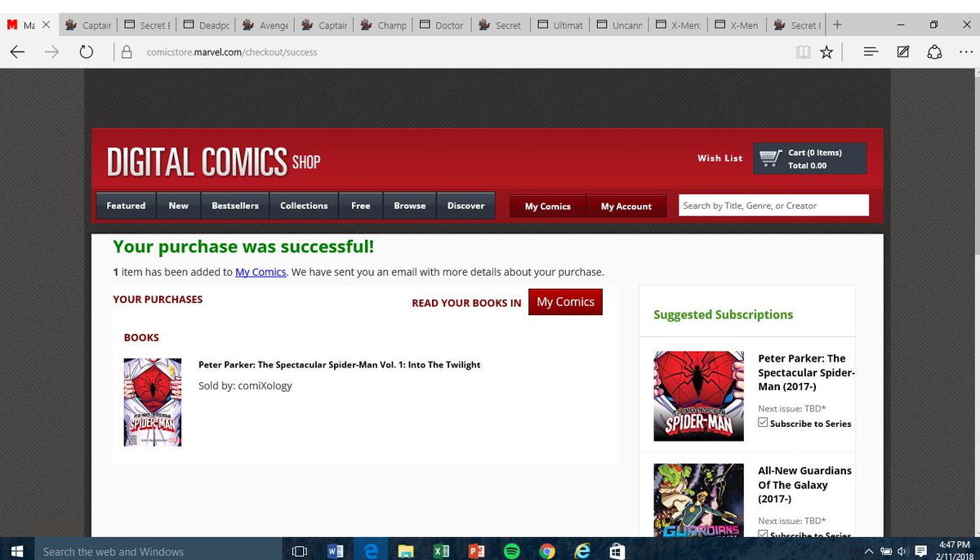Launch PowerPoint from the taskbar
Screen dimensions: 980x560
pos(476,551)
